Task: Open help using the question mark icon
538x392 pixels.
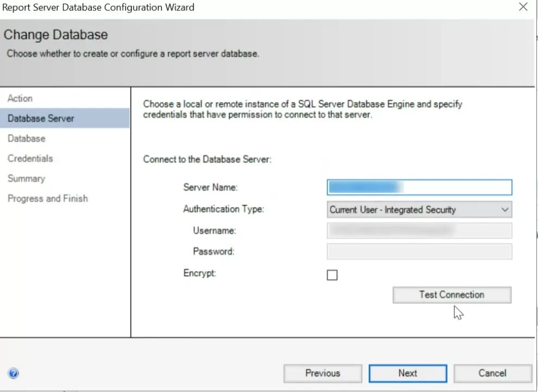Action: click(13, 373)
